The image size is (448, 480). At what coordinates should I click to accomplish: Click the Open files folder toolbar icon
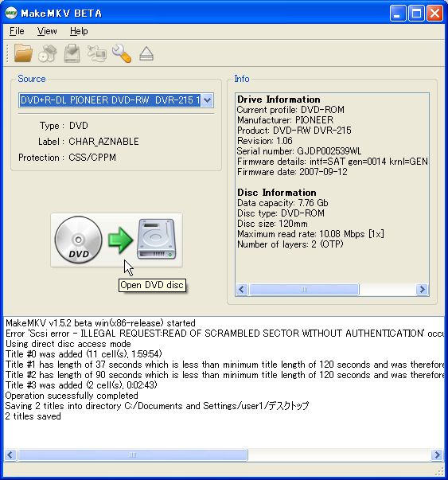pos(23,53)
